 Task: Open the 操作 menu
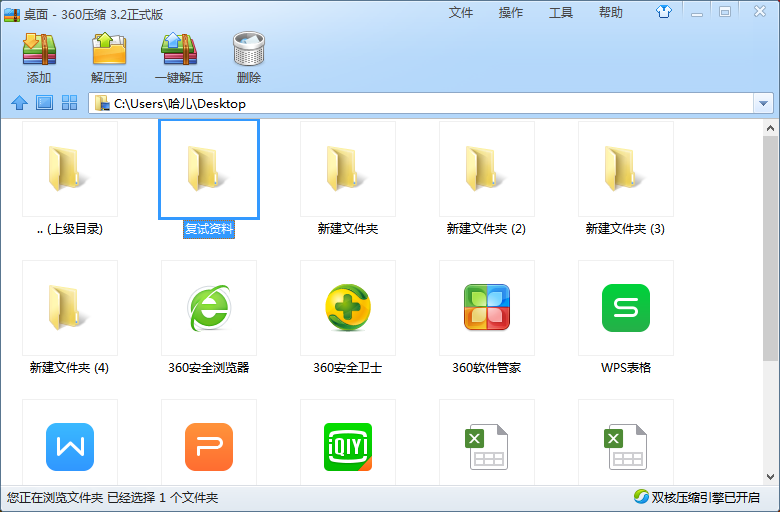pos(511,12)
